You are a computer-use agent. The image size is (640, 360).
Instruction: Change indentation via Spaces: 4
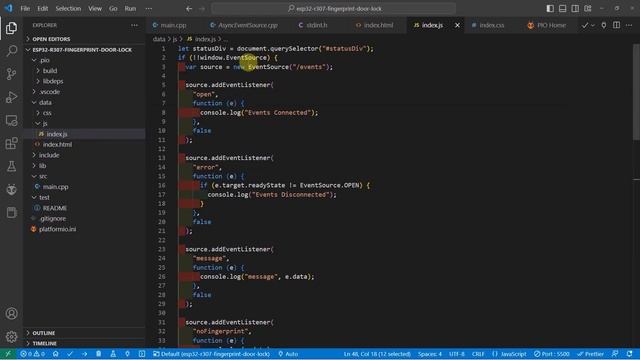[x=429, y=354]
